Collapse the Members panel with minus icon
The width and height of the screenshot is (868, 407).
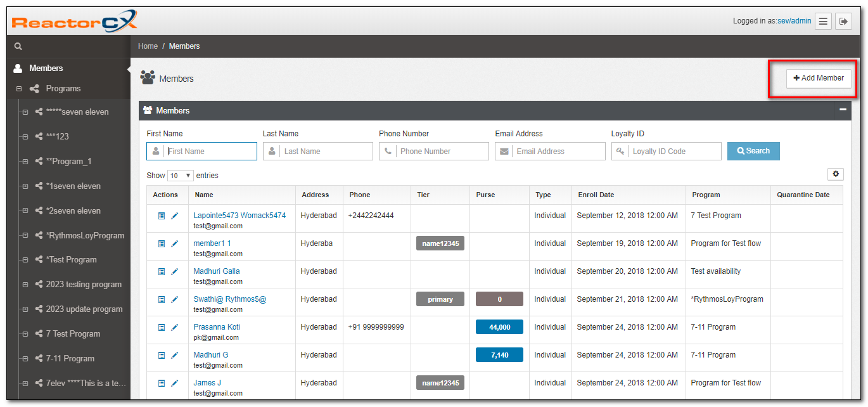click(x=843, y=110)
